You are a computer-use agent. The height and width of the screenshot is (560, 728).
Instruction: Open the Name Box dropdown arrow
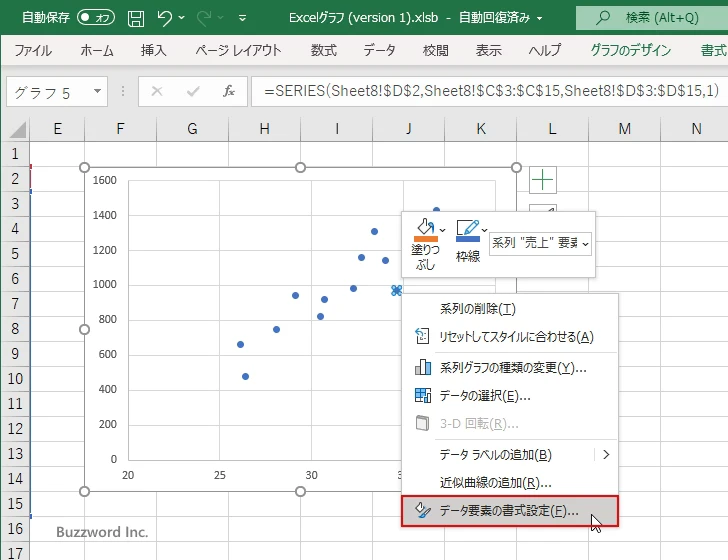97,91
